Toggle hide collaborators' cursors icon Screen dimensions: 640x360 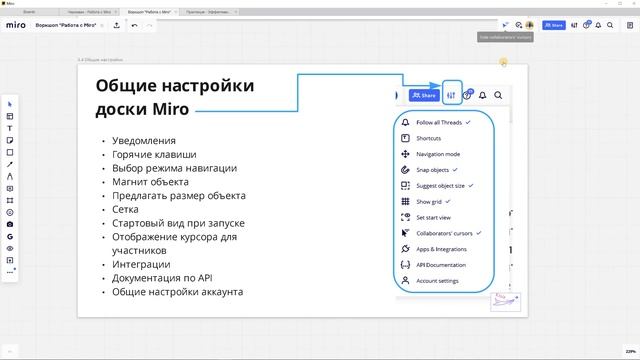tap(505, 25)
